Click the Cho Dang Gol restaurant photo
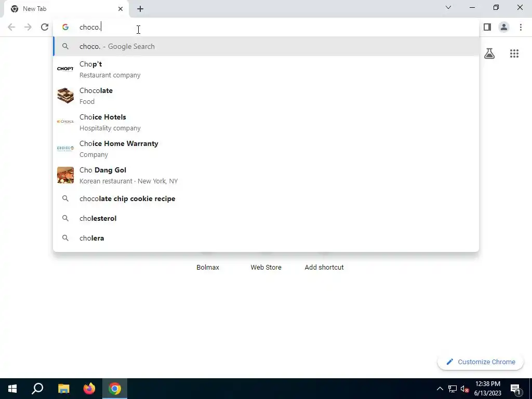The width and height of the screenshot is (532, 399). tap(65, 175)
